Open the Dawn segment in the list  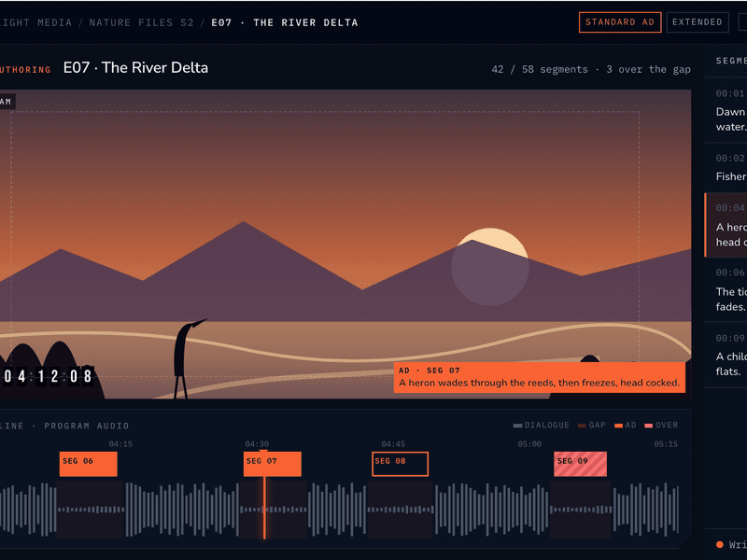[726, 110]
